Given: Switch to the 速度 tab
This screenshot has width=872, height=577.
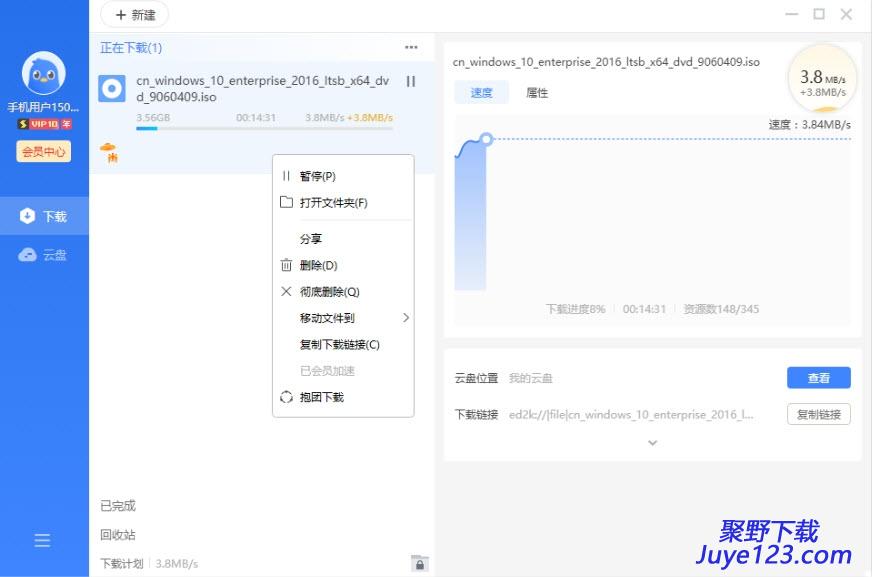Looking at the screenshot, I should pos(482,93).
